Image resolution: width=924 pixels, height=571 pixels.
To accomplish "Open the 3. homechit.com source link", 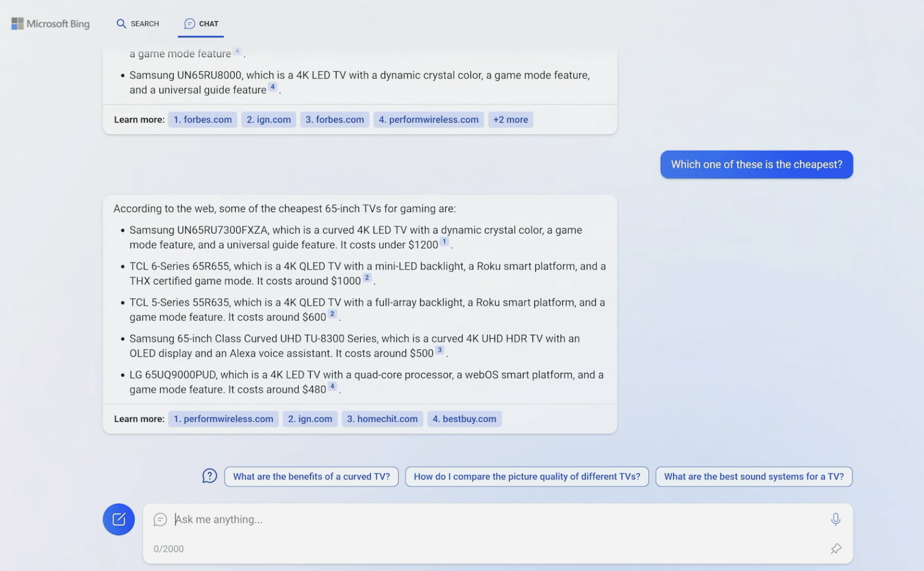I will [382, 419].
